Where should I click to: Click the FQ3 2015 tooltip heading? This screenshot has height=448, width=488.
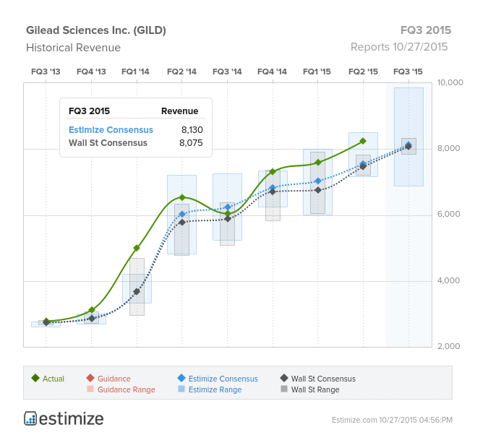pos(90,111)
